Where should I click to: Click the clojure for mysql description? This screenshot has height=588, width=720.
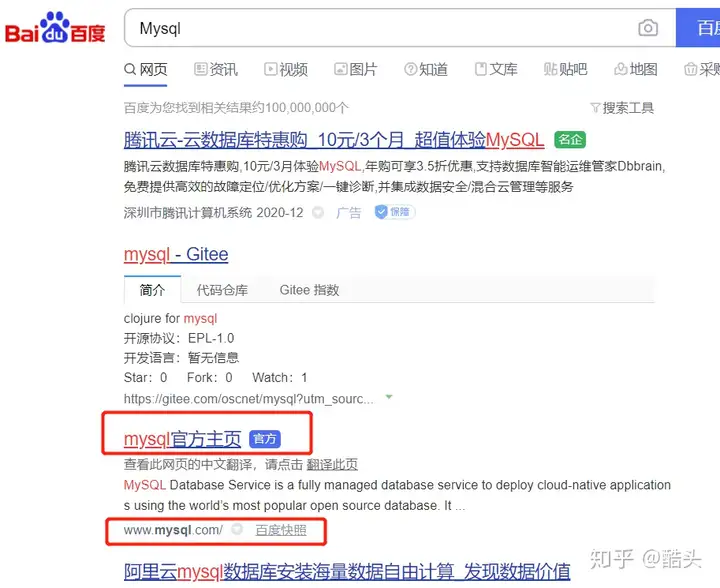coord(170,319)
